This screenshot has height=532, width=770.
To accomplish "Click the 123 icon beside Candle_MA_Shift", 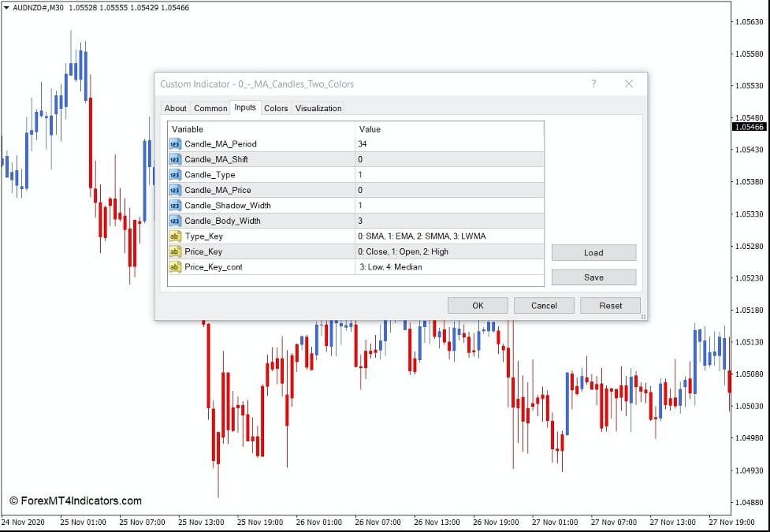I will click(x=173, y=159).
